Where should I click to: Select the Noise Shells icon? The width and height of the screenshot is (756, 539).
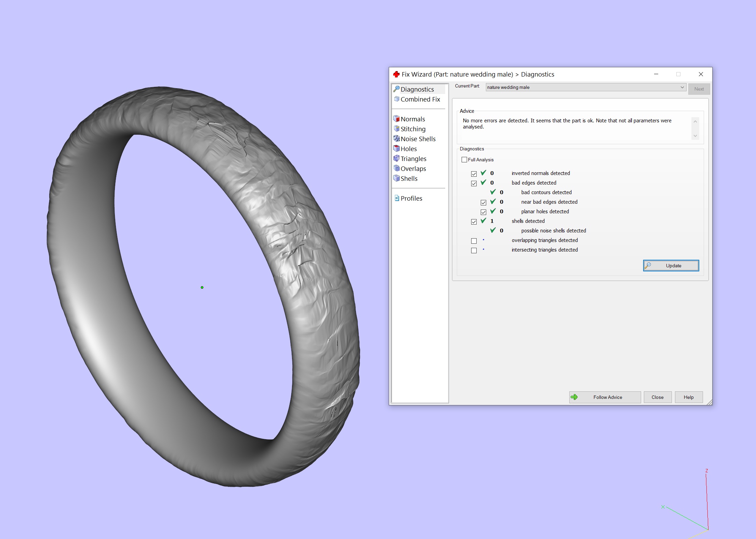coord(397,139)
